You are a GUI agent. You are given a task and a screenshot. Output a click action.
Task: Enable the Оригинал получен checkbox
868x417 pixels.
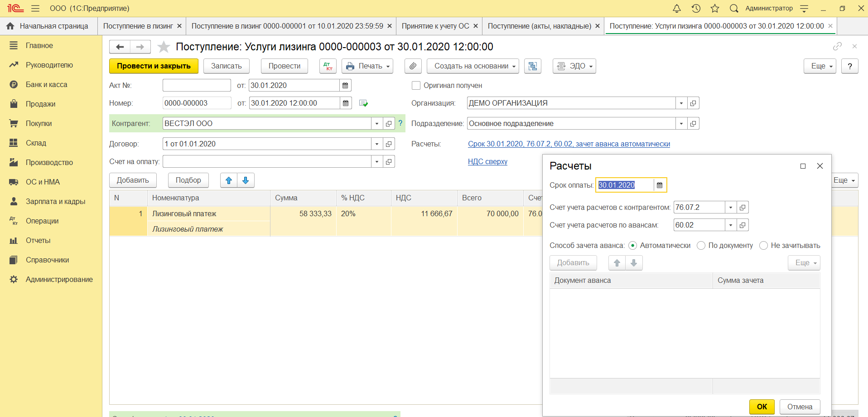pyautogui.click(x=416, y=85)
